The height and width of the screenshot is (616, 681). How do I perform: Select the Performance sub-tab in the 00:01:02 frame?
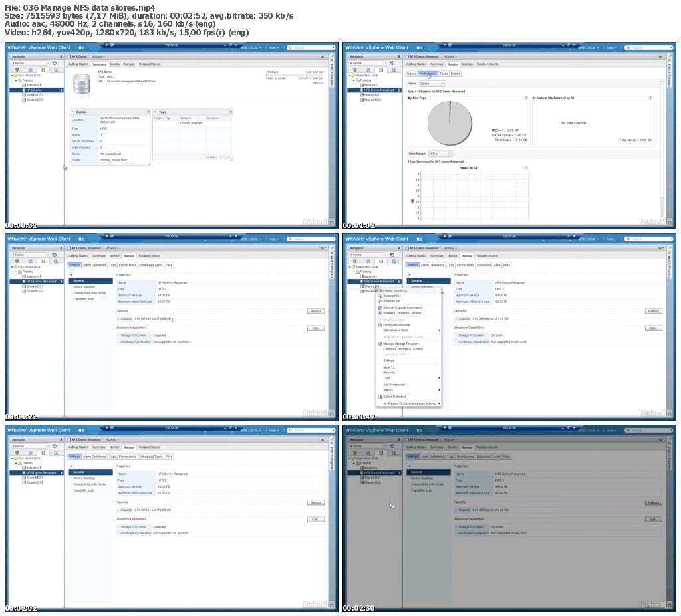(428, 74)
